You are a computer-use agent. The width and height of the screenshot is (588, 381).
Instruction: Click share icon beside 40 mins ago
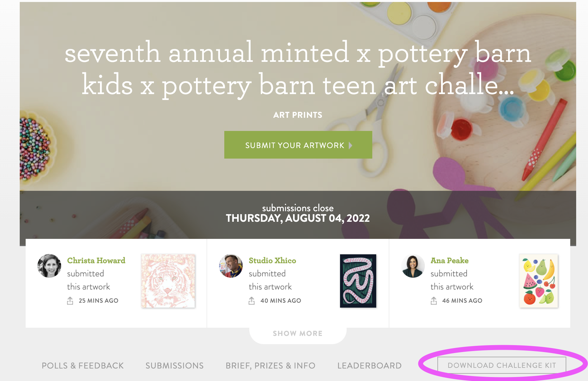pyautogui.click(x=252, y=301)
